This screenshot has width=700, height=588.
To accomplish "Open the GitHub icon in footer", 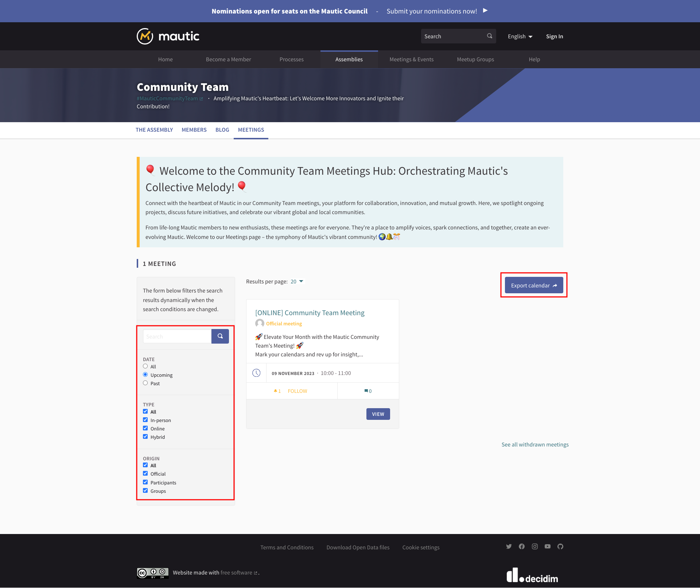I will [560, 546].
